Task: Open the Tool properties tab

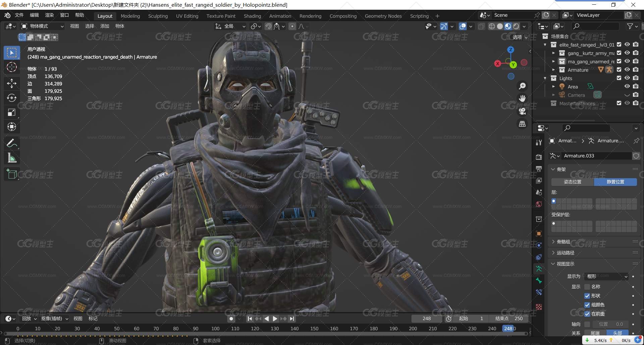Action: 539,142
